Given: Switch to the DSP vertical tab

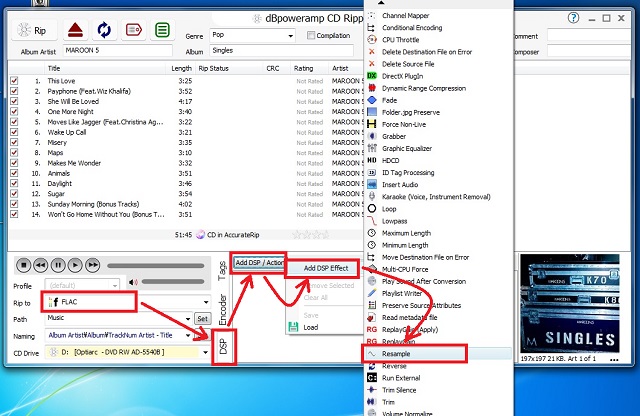Looking at the screenshot, I should click(224, 347).
